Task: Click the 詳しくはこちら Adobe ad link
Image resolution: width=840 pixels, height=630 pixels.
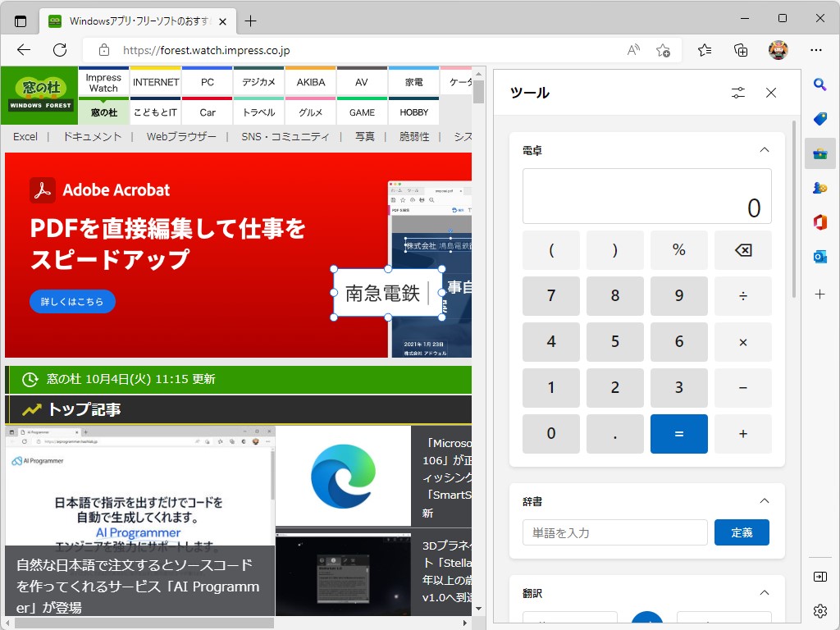Action: pyautogui.click(x=72, y=301)
